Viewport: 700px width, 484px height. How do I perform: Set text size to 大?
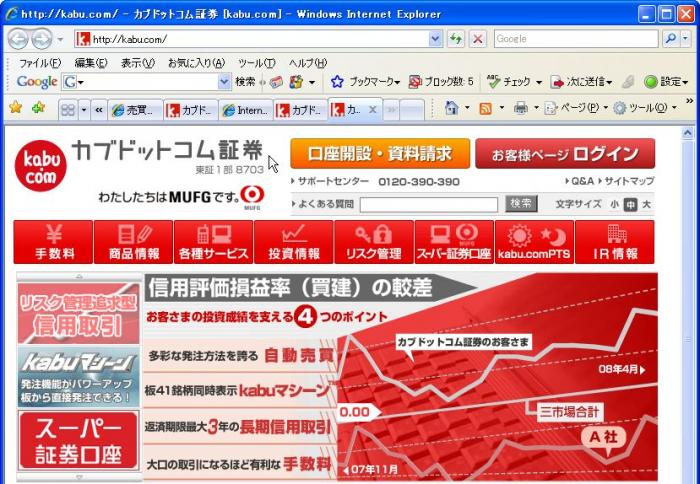(x=646, y=205)
